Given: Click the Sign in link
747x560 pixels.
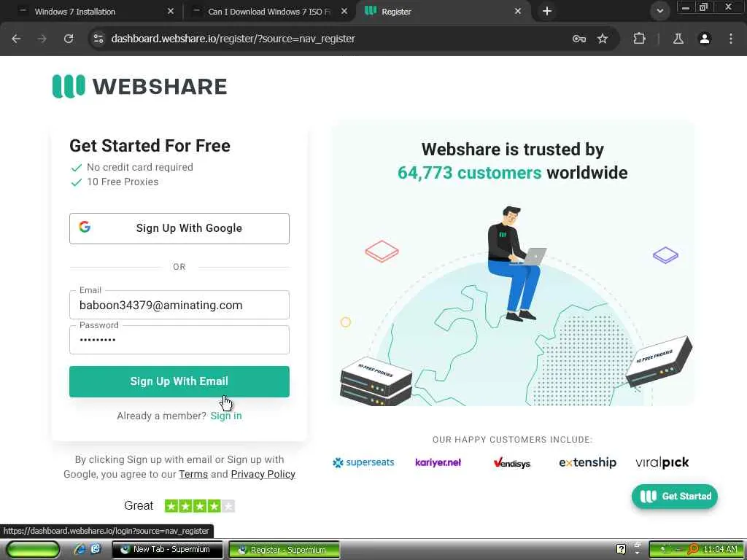Looking at the screenshot, I should pyautogui.click(x=226, y=416).
